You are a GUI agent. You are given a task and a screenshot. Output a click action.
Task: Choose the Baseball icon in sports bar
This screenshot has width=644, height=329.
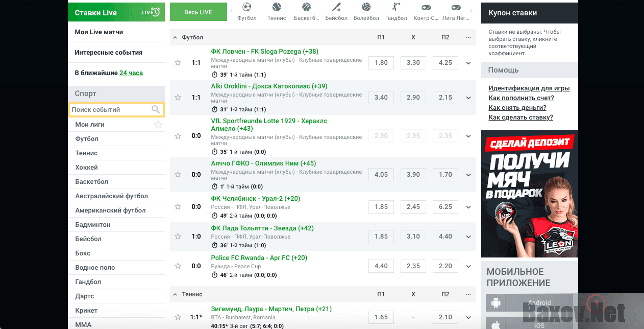(x=336, y=8)
